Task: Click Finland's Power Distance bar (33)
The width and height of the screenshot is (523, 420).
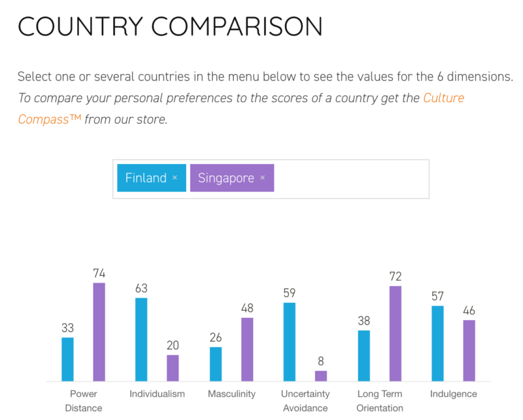Action: (x=67, y=359)
